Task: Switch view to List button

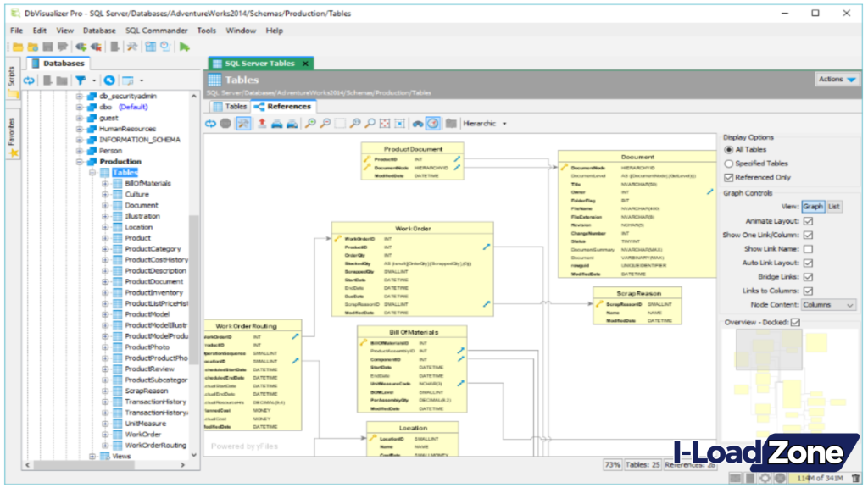Action: pos(834,207)
